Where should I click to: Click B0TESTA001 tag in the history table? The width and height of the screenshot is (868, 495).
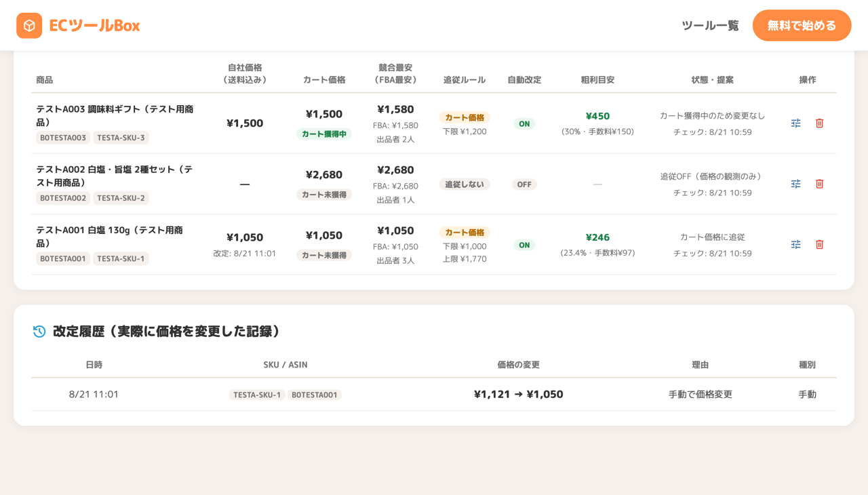[x=315, y=395]
